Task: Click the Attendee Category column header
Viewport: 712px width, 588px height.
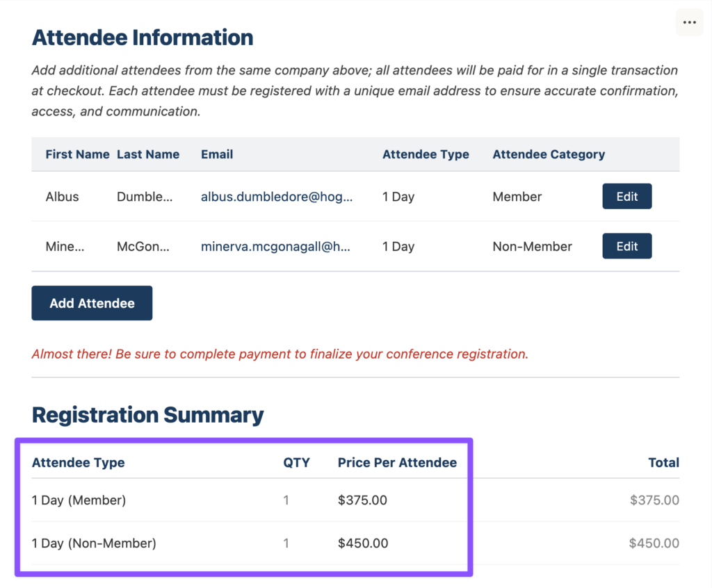Action: (x=548, y=154)
